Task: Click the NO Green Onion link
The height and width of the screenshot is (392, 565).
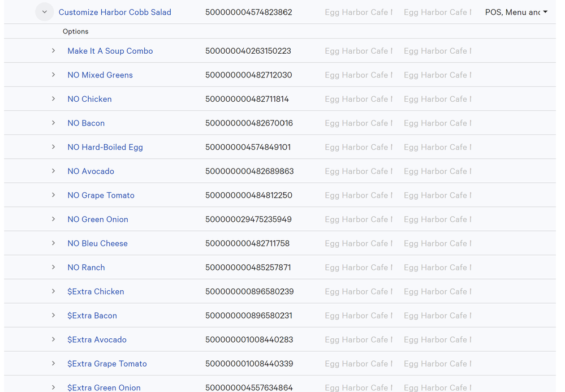Action: (97, 219)
